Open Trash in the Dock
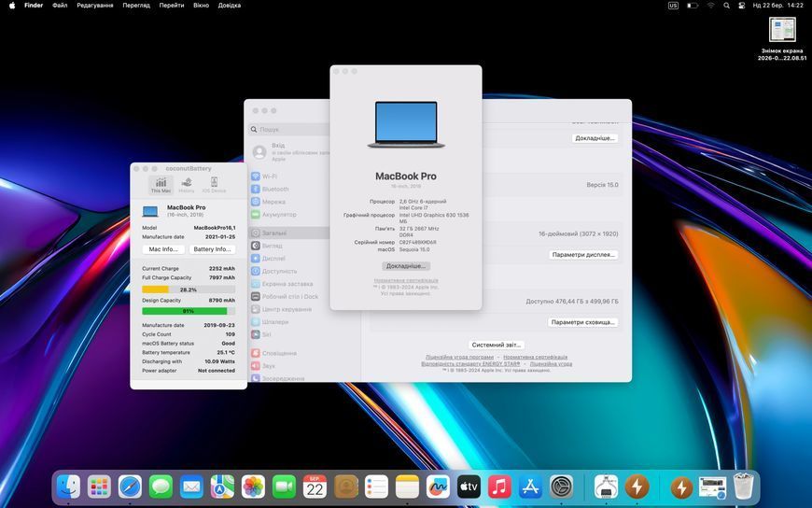Image resolution: width=812 pixels, height=508 pixels. [x=744, y=487]
